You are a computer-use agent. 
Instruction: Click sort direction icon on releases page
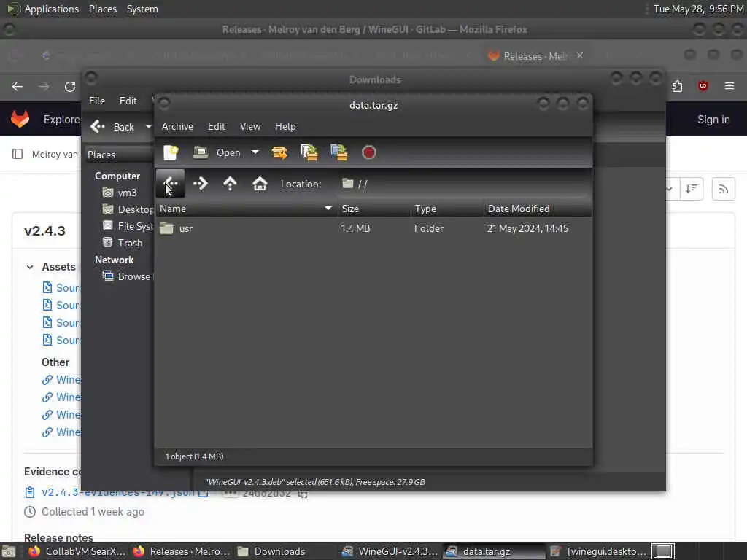[692, 189]
